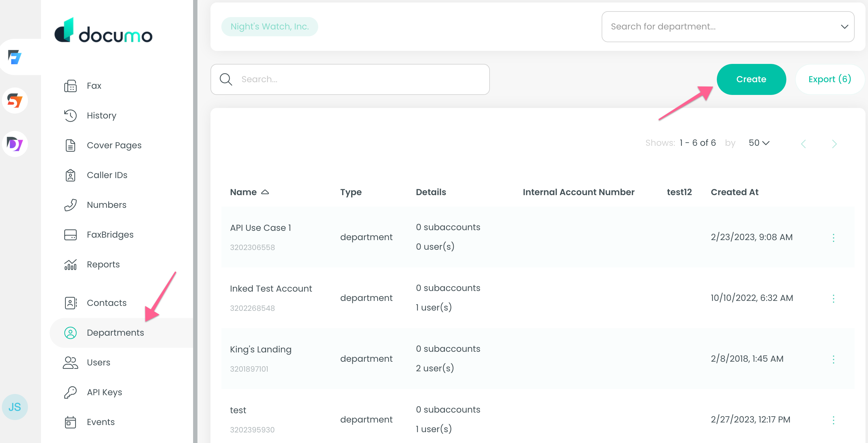
Task: Click the JS user avatar
Action: tap(15, 407)
